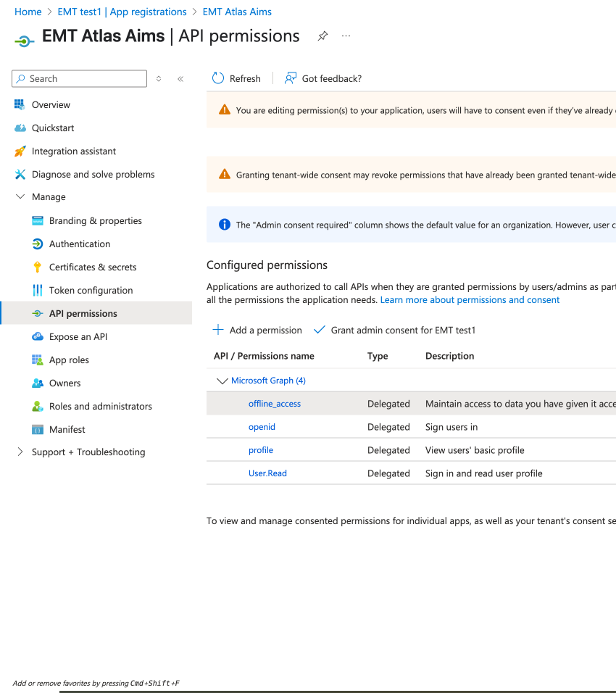The image size is (616, 693).
Task: Open Learn more about permissions and consent
Action: click(470, 299)
